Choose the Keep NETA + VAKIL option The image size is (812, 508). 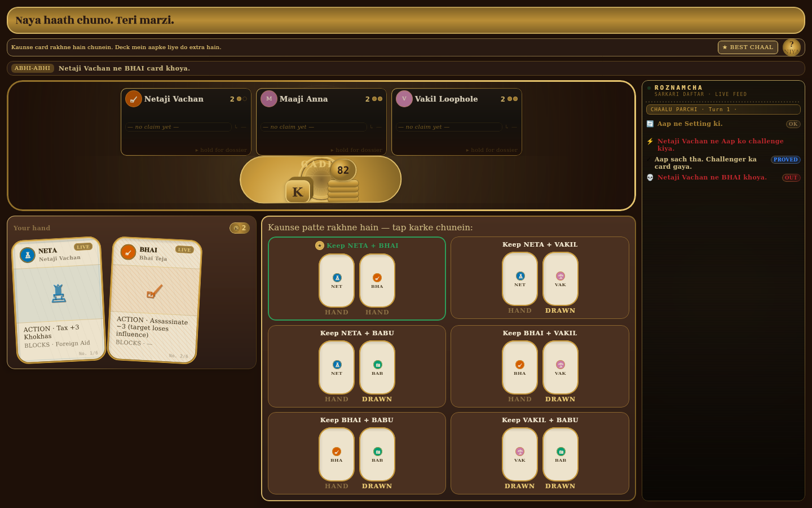click(540, 278)
